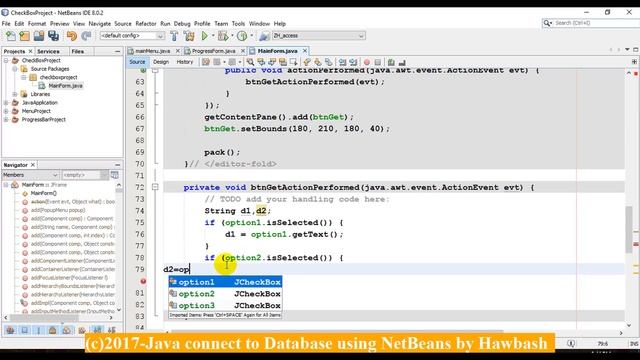Click the Next Bookmark editor icon
640x360 pixels.
point(318,62)
